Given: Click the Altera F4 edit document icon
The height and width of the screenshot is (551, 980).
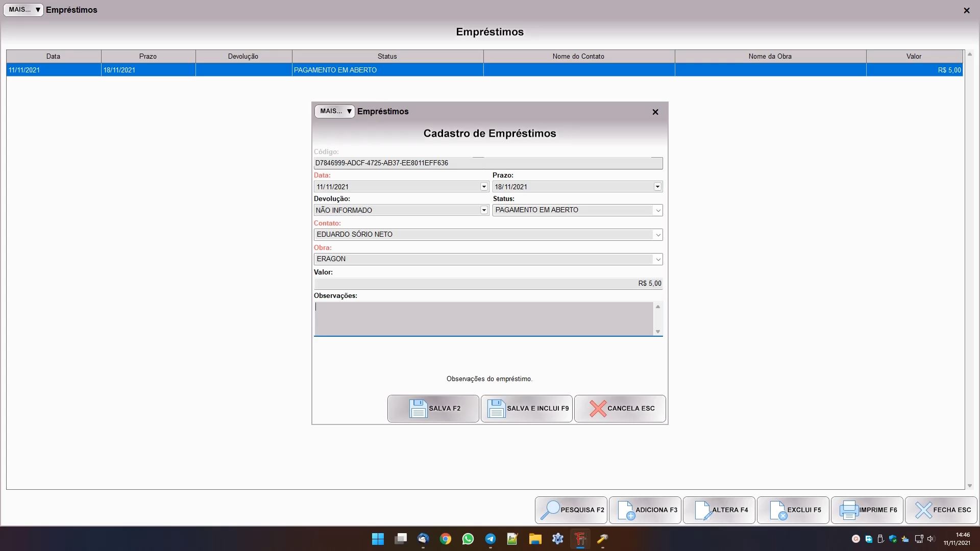Looking at the screenshot, I should [x=703, y=510].
